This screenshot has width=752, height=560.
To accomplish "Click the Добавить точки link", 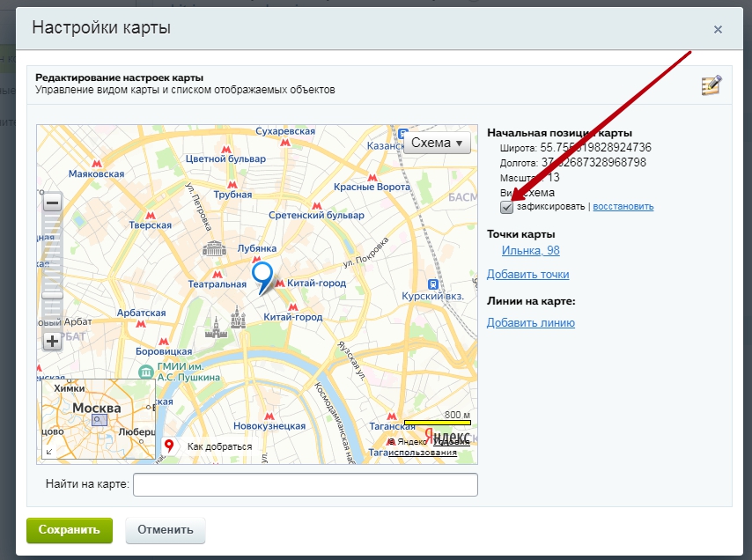I will tap(527, 274).
